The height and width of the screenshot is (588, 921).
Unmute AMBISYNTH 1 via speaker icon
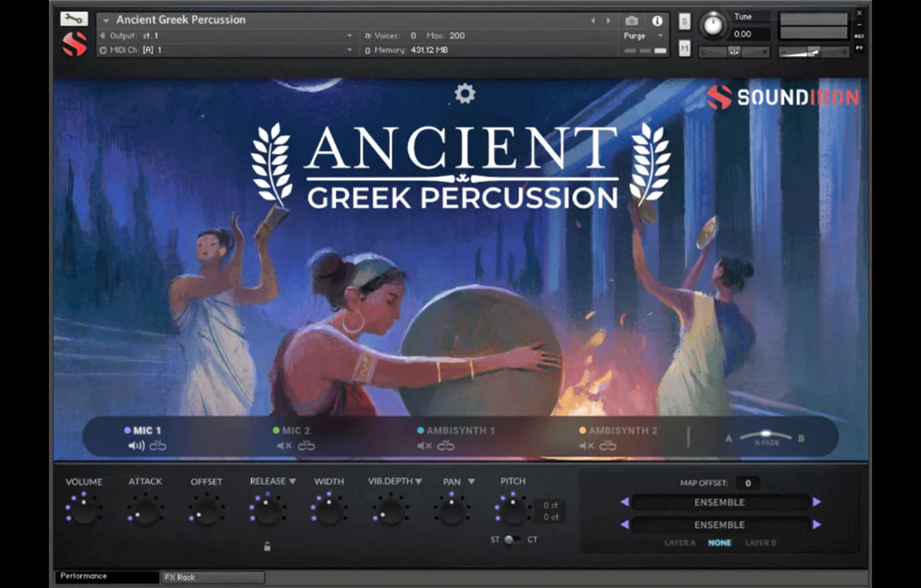(x=425, y=446)
